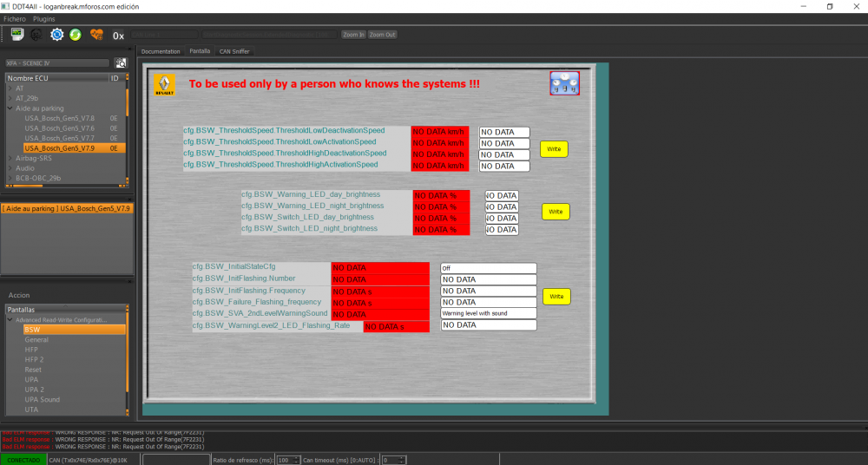This screenshot has width=868, height=465.
Task: Click the Zoom In button
Action: pyautogui.click(x=353, y=35)
